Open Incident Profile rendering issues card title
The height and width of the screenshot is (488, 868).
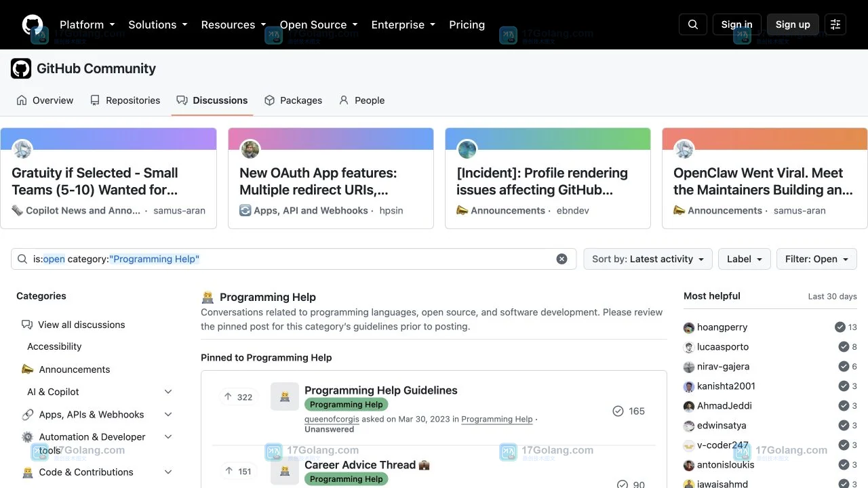(x=542, y=182)
